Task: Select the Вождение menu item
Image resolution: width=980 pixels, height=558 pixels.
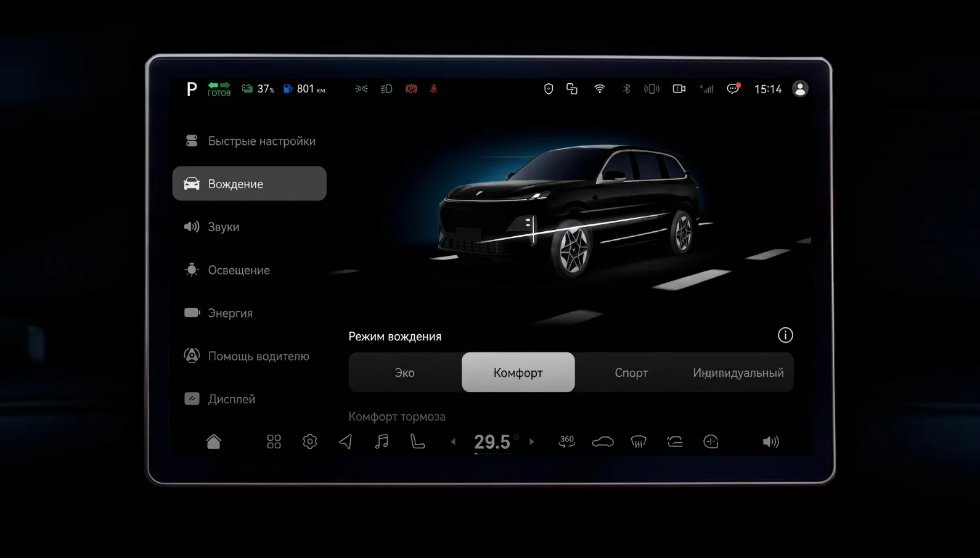Action: [250, 184]
